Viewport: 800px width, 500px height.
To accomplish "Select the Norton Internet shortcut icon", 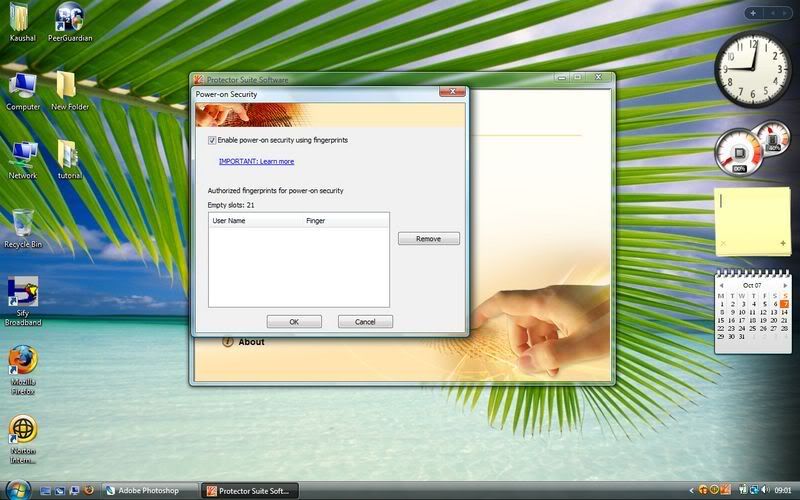I will click(x=23, y=439).
